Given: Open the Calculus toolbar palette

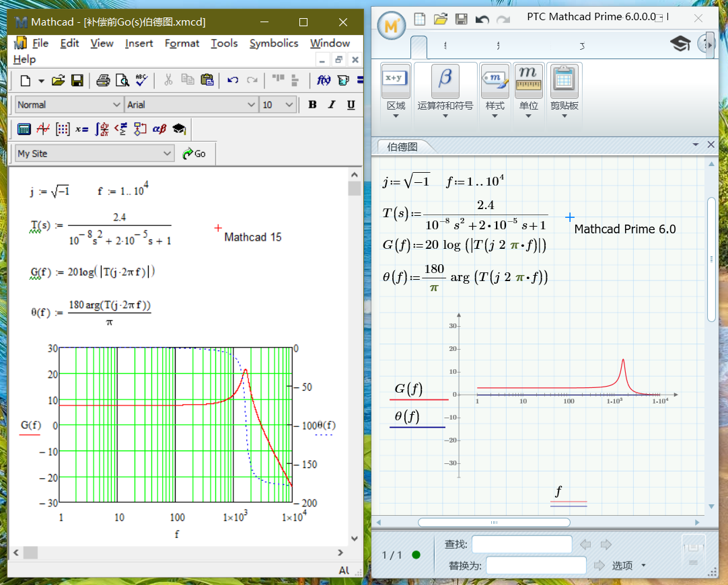Looking at the screenshot, I should [102, 129].
